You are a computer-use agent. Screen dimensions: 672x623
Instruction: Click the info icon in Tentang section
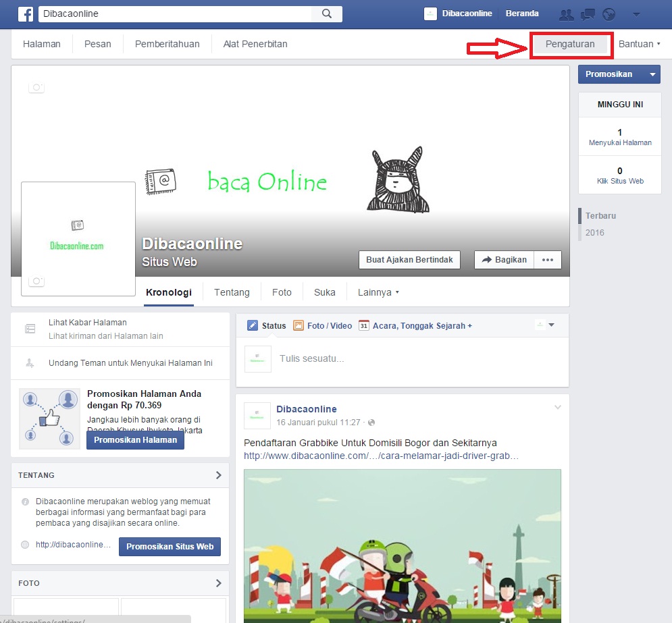(x=25, y=502)
